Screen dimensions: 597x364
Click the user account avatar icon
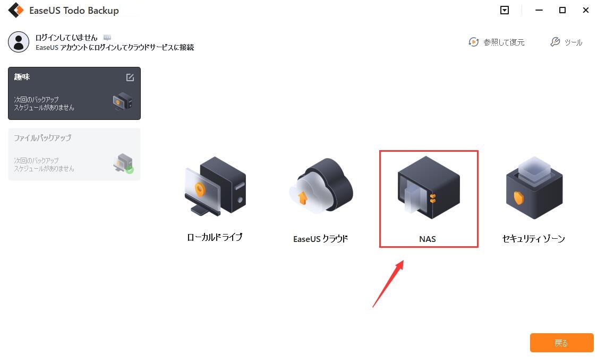coord(18,42)
